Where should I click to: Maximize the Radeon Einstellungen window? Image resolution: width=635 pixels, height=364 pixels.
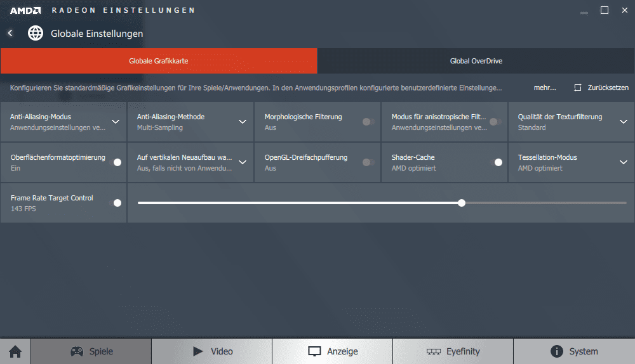coord(605,11)
